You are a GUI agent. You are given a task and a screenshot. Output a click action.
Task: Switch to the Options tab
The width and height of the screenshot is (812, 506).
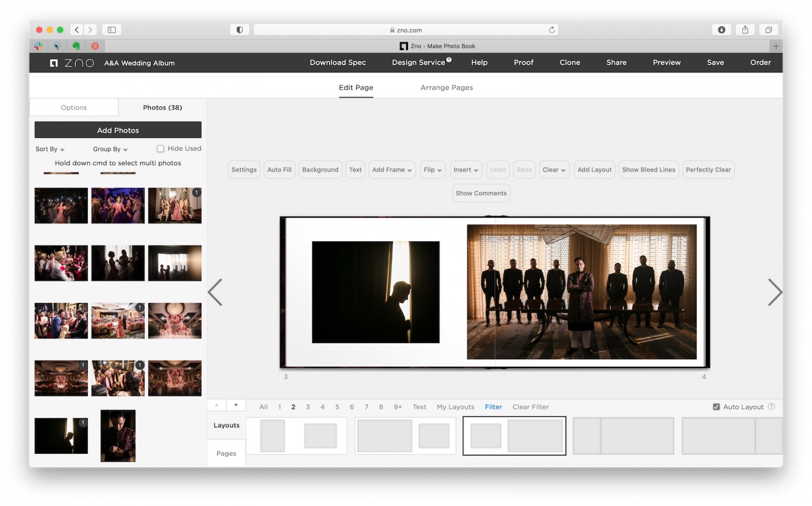(x=73, y=107)
